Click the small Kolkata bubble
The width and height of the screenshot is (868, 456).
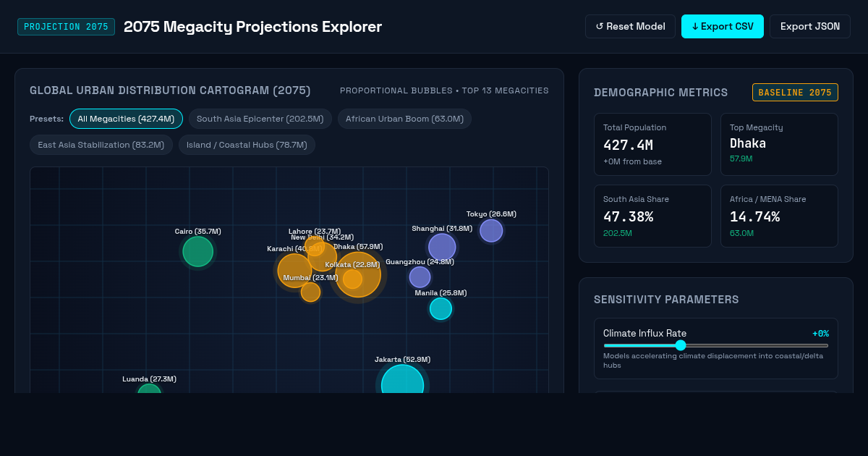coord(352,279)
